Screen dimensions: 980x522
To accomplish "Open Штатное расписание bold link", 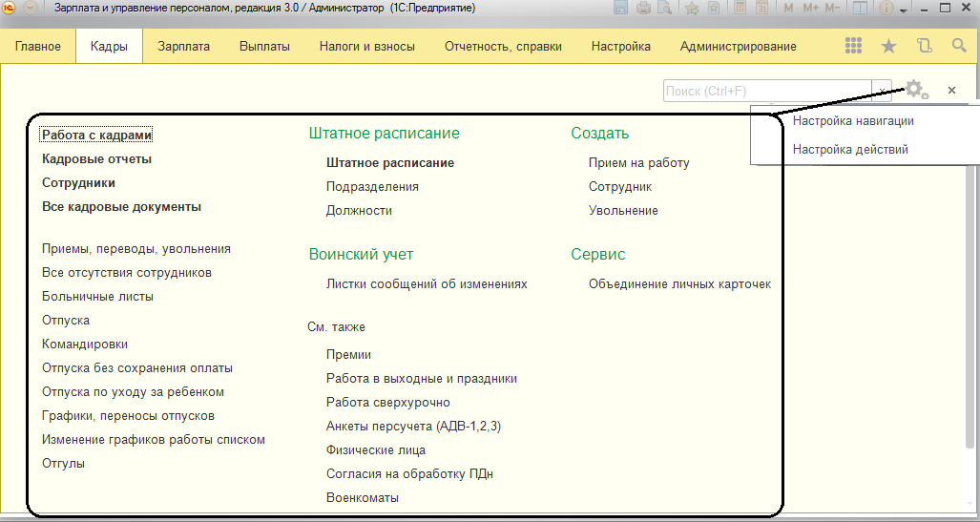I will (389, 163).
